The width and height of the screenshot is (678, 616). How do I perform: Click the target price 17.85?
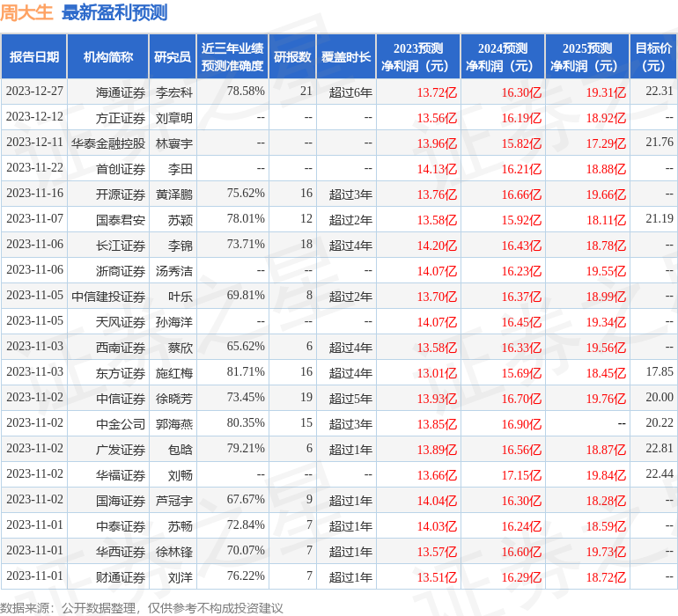tap(660, 371)
